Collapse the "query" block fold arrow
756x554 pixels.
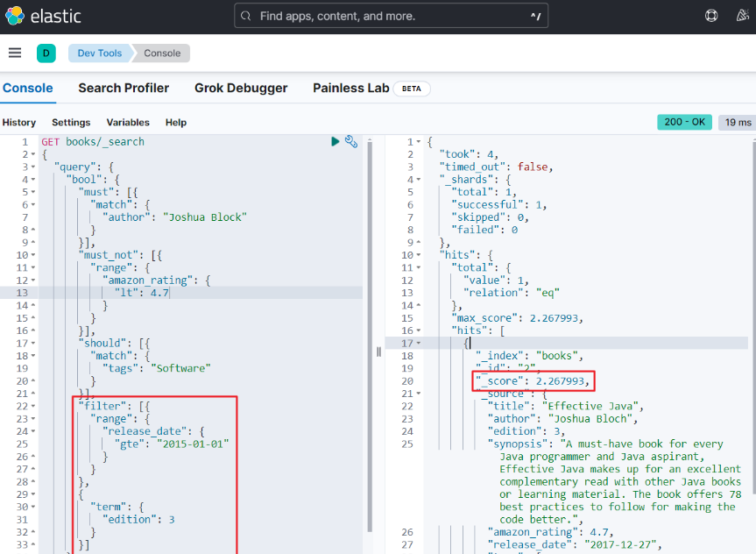33,167
